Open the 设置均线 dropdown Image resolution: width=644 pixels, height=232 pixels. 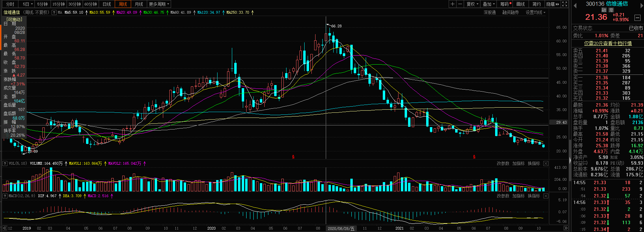535,12
